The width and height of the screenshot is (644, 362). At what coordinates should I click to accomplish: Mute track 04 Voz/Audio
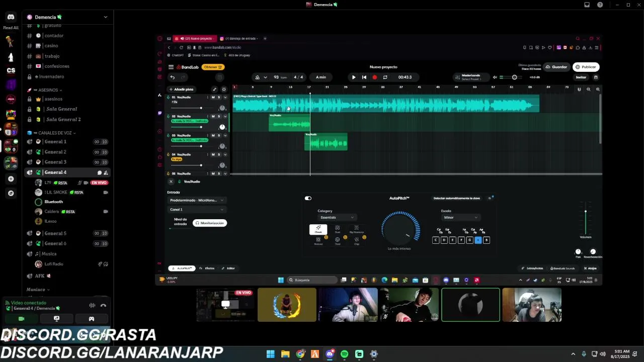(x=213, y=155)
